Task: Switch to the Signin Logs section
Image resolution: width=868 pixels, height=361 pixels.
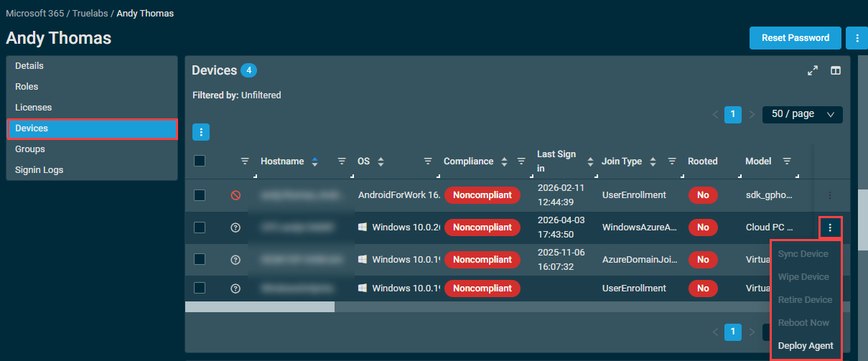Action: 39,170
